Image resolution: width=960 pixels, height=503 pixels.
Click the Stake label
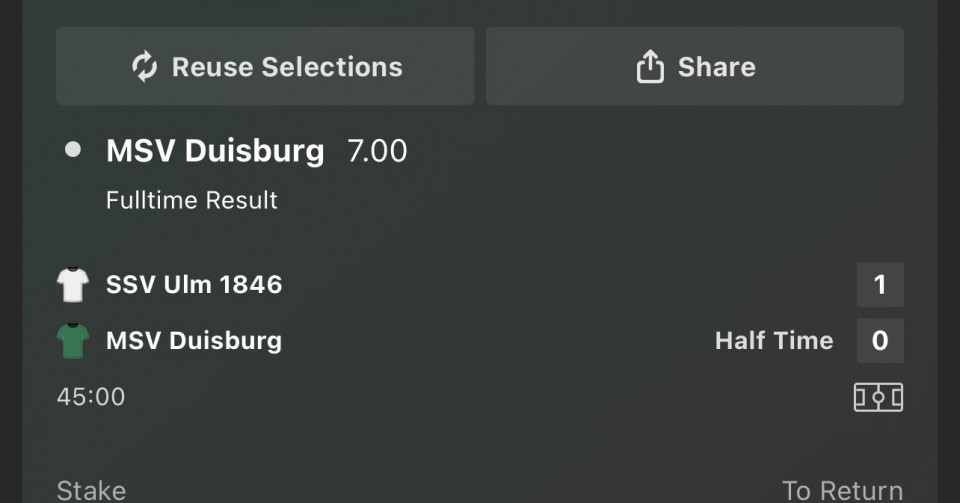tap(91, 490)
